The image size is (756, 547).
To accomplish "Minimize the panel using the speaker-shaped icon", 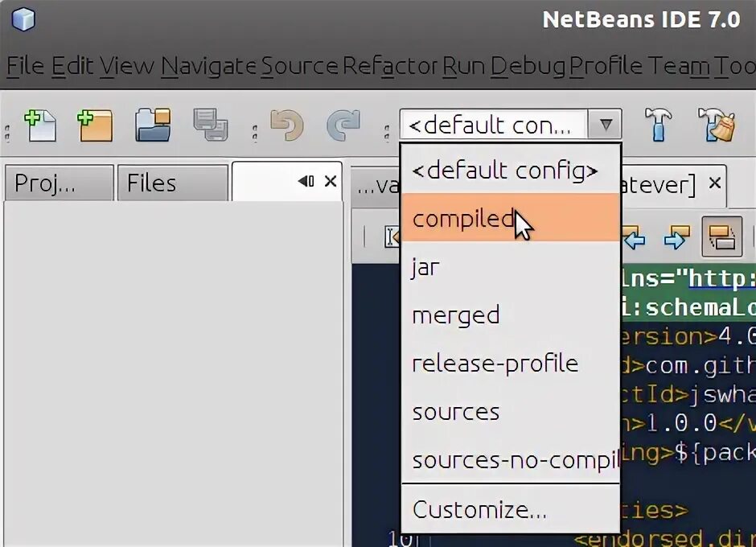I will tap(306, 181).
